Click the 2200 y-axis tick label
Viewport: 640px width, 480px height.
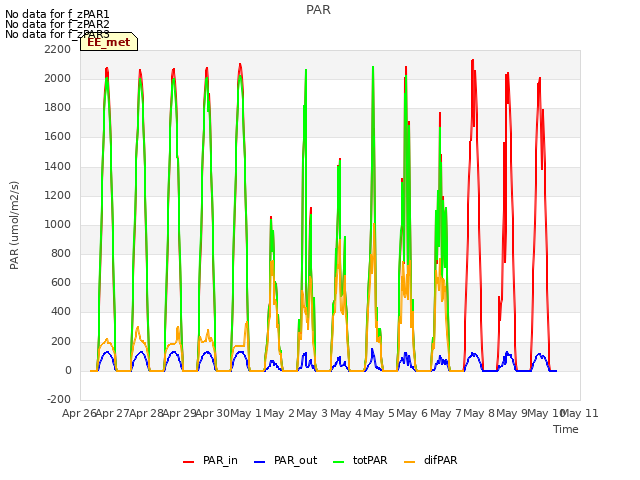(x=58, y=49)
